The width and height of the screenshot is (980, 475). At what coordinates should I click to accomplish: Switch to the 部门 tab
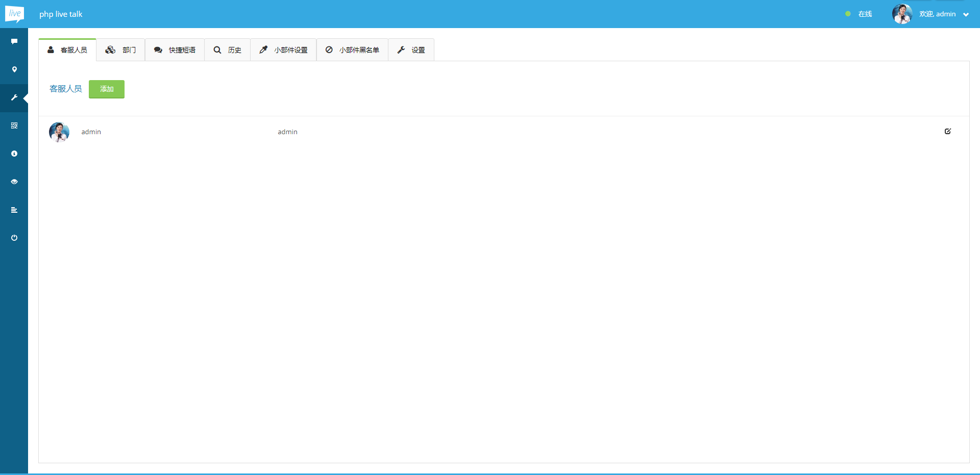pos(120,49)
